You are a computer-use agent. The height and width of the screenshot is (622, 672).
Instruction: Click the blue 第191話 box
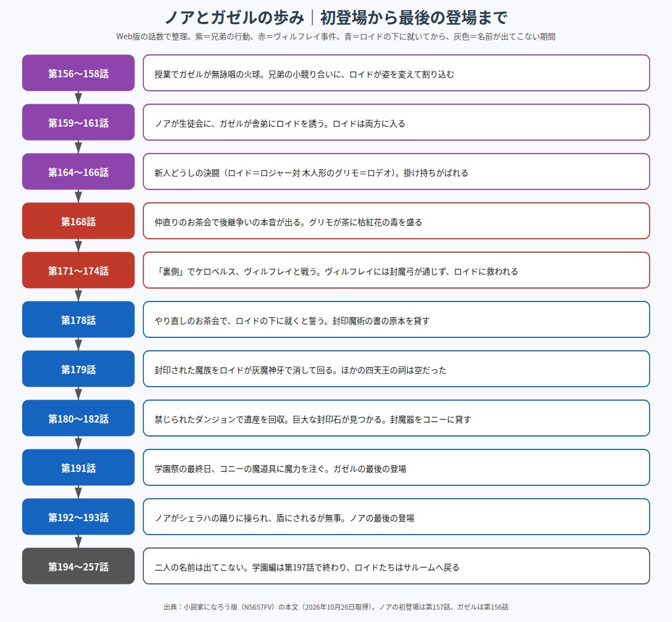[x=78, y=467]
